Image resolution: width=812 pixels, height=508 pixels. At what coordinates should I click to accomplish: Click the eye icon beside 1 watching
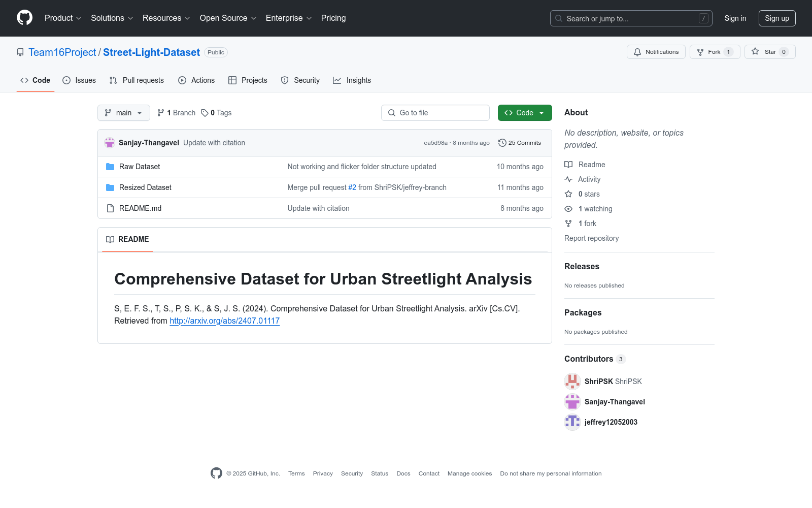(x=568, y=209)
